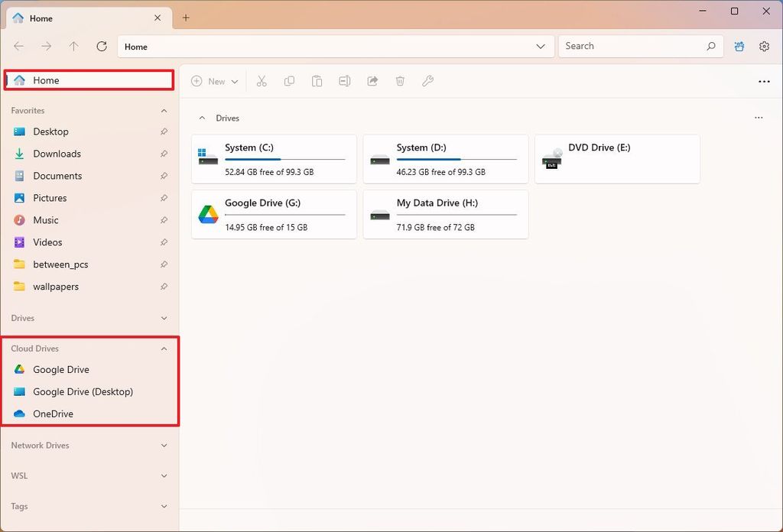Unpin the wallpapers folder
783x532 pixels.
[164, 286]
